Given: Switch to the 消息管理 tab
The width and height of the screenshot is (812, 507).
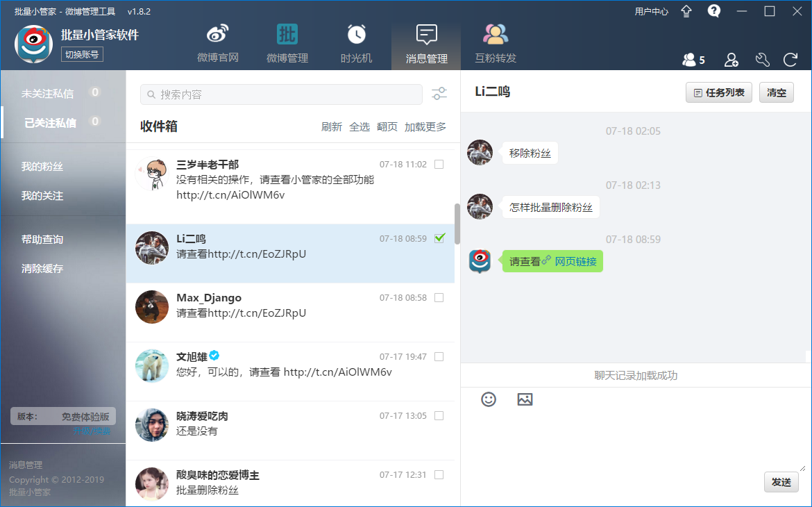Looking at the screenshot, I should [x=426, y=46].
